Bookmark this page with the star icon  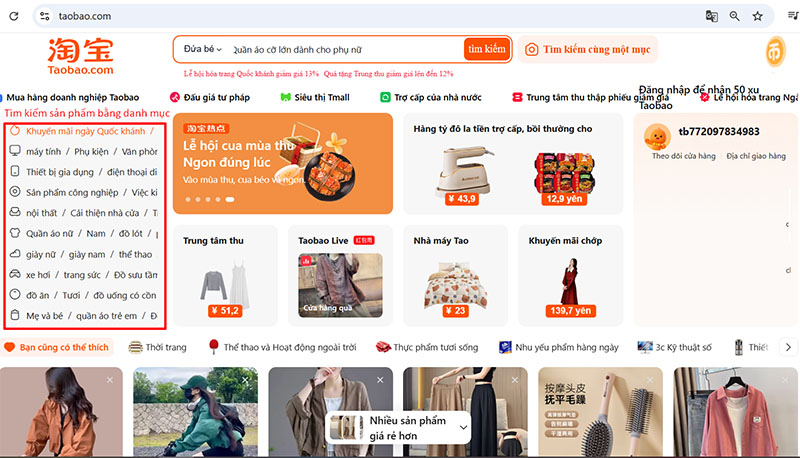click(x=758, y=16)
